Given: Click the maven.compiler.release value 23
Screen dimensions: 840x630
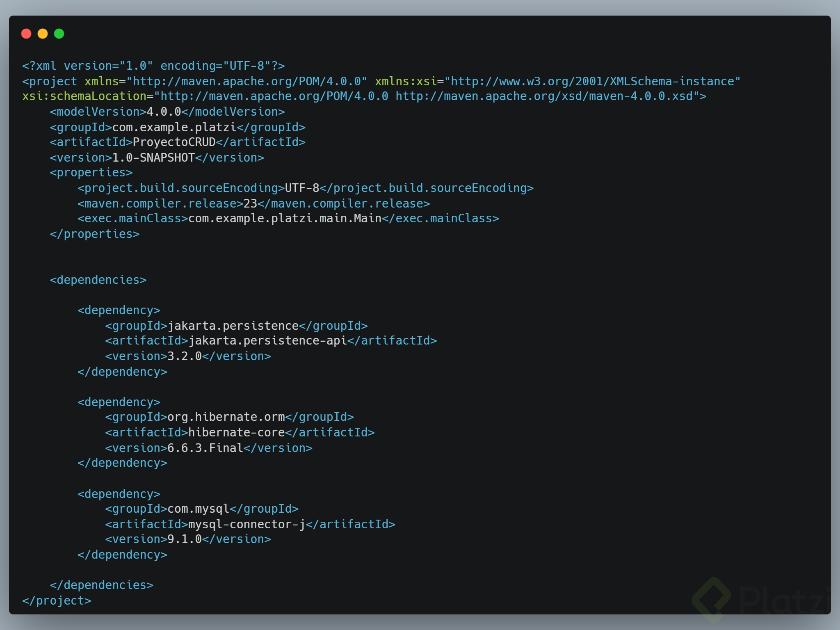Looking at the screenshot, I should [250, 203].
